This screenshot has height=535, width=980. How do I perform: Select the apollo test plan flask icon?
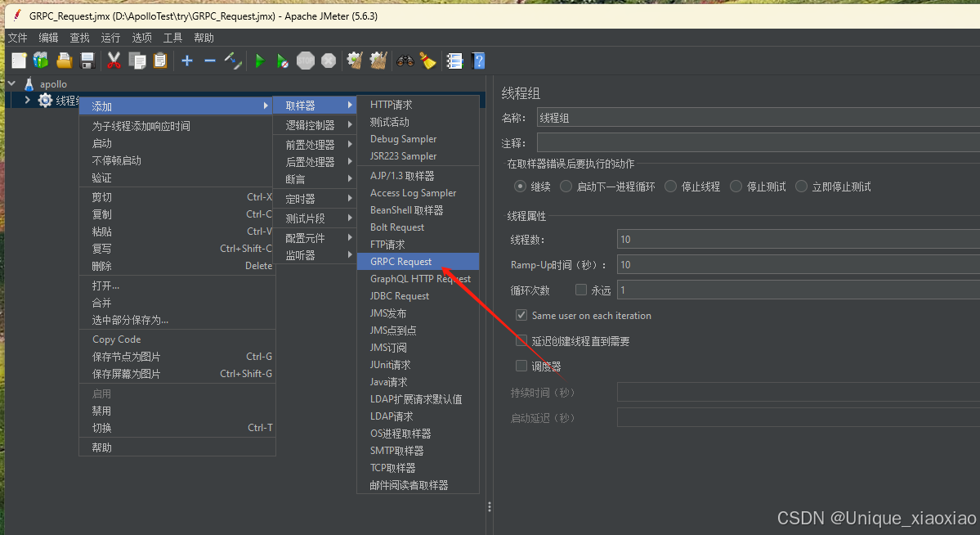tap(29, 83)
